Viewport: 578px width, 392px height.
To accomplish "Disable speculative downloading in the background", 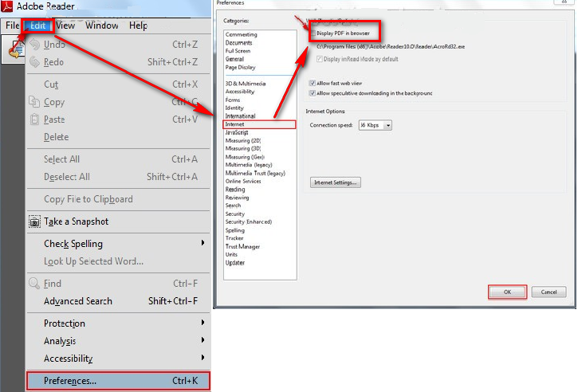I will click(x=313, y=93).
